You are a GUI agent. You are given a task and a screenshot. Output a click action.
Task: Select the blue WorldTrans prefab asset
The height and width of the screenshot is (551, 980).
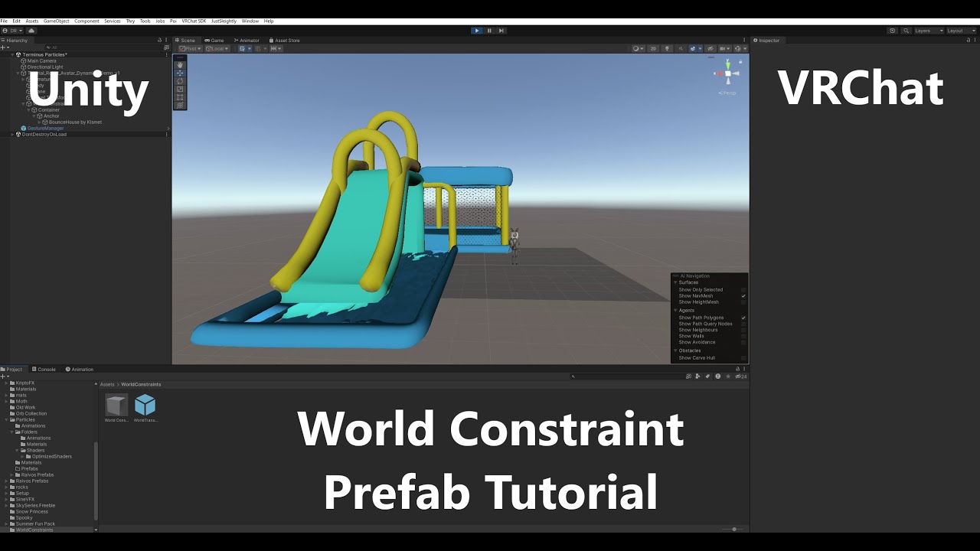pos(145,408)
